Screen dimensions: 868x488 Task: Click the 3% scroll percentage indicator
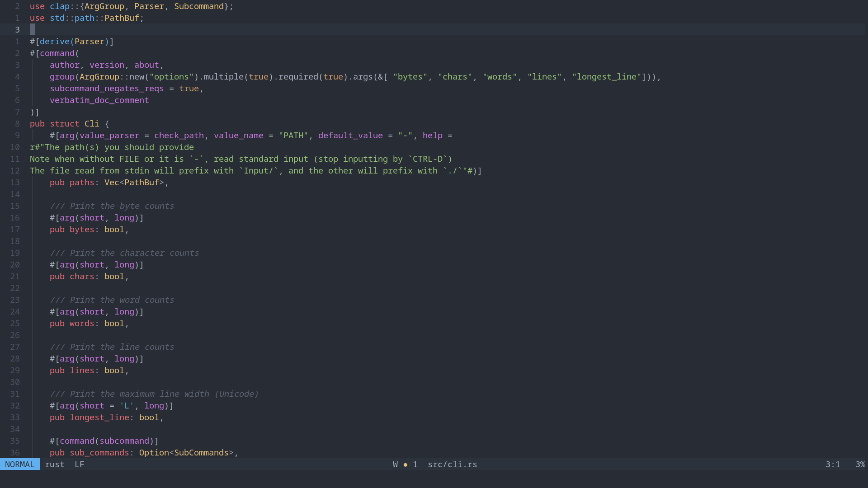860,465
